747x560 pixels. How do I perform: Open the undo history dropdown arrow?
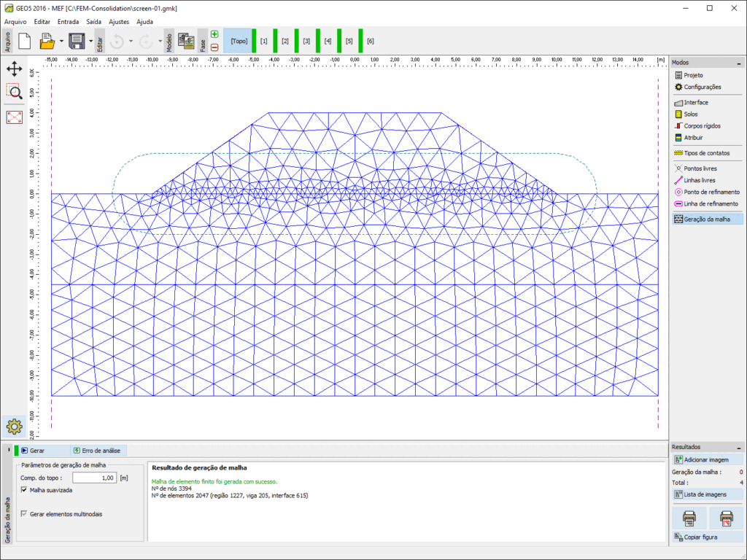click(x=131, y=41)
